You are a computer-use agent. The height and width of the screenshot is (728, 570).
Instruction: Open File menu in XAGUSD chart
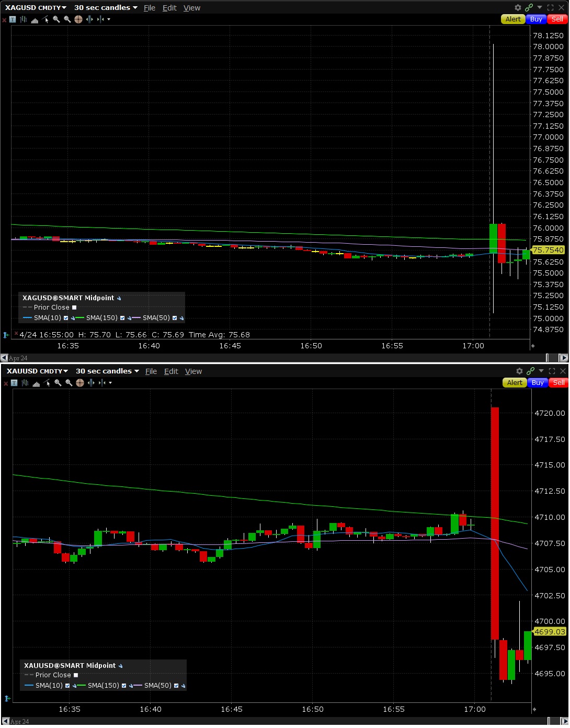150,8
